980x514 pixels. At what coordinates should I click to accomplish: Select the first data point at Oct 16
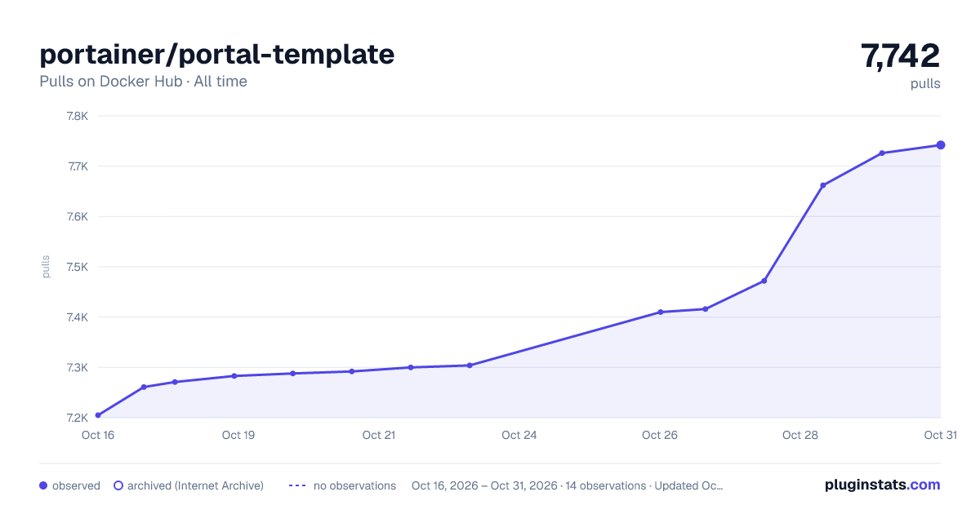point(98,415)
